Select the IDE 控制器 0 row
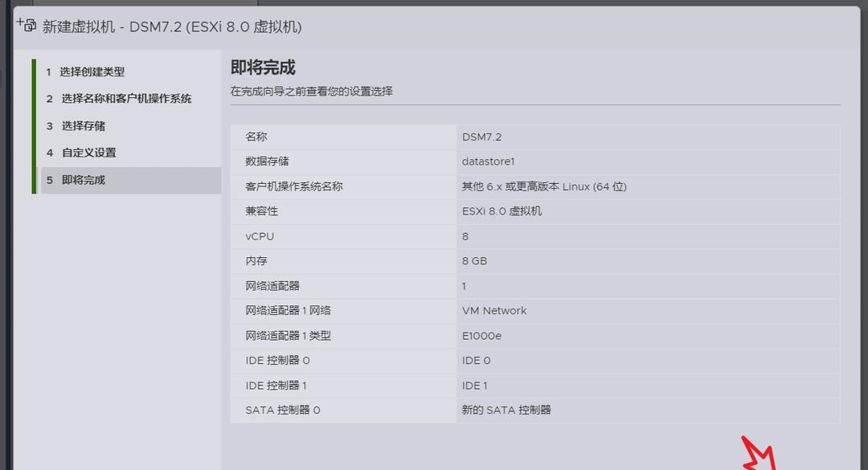This screenshot has height=470, width=868. point(277,361)
